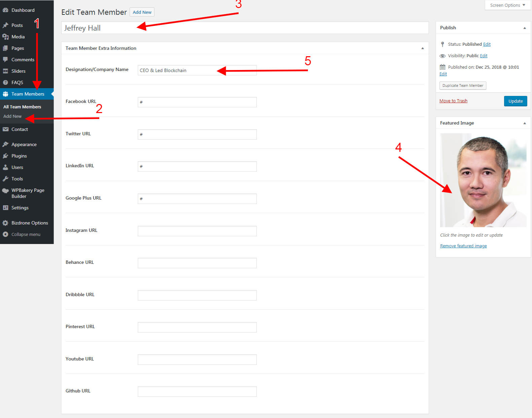
Task: Click the Plugins plug icon
Action: [x=5, y=156]
